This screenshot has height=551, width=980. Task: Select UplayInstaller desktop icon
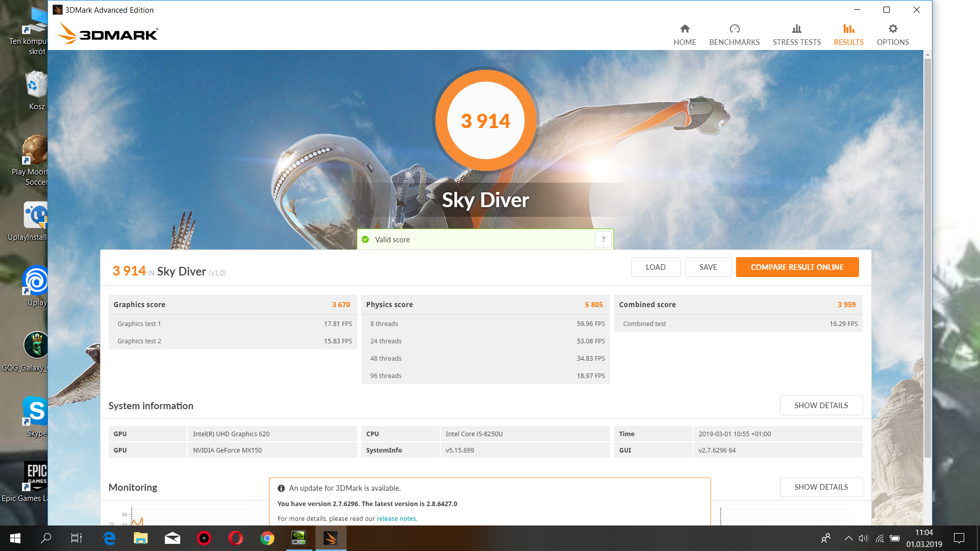(x=27, y=221)
